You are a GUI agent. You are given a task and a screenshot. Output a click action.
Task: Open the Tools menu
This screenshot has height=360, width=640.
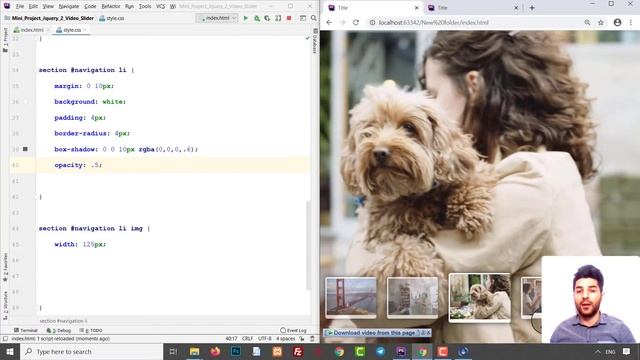pos(145,7)
